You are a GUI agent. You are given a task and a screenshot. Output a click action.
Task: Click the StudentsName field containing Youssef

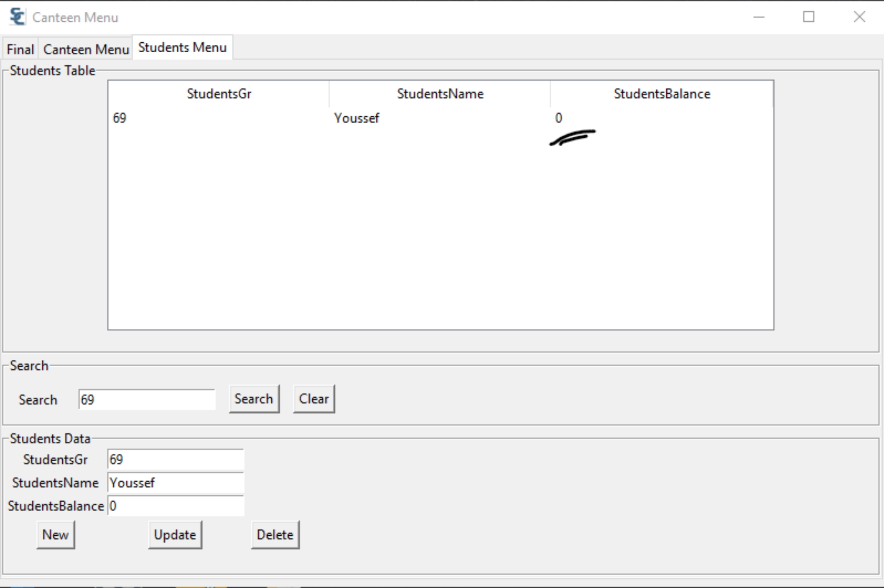(x=175, y=483)
